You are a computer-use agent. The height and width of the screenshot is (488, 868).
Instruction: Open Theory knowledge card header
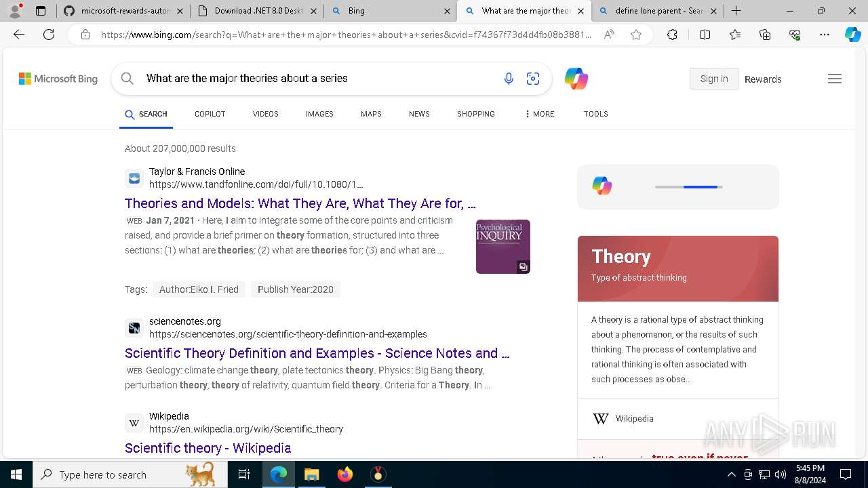[x=678, y=268]
